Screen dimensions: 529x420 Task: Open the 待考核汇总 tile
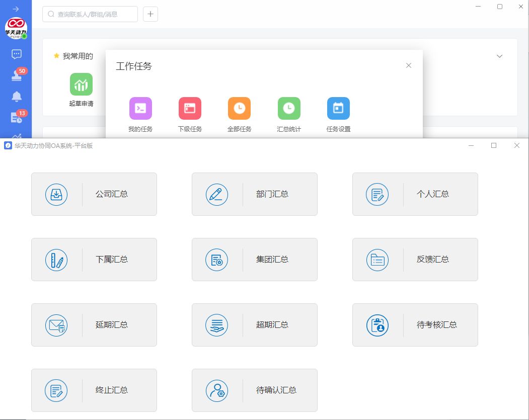click(x=415, y=325)
